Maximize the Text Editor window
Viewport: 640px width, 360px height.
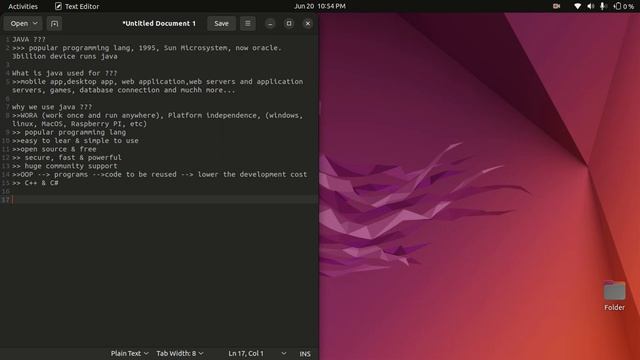[289, 24]
